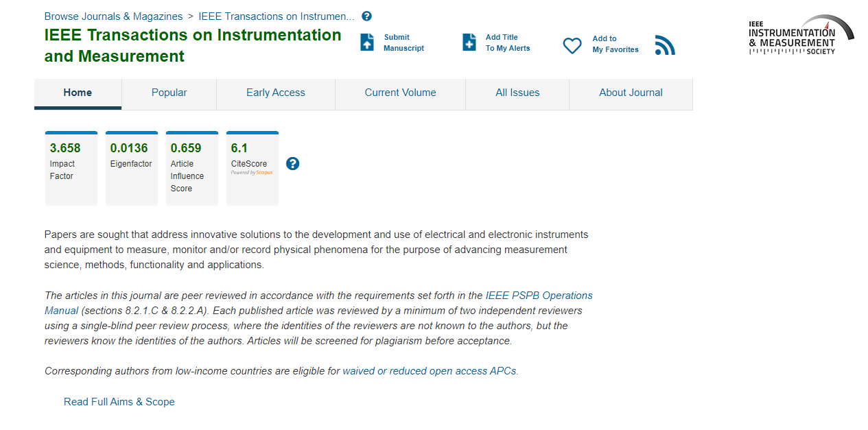Click the Browse Journals & Magazines breadcrumb
Image resolution: width=868 pixels, height=430 pixels.
pos(113,16)
